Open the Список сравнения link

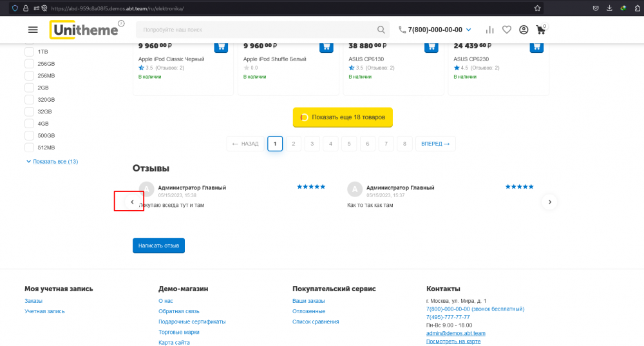(316, 322)
